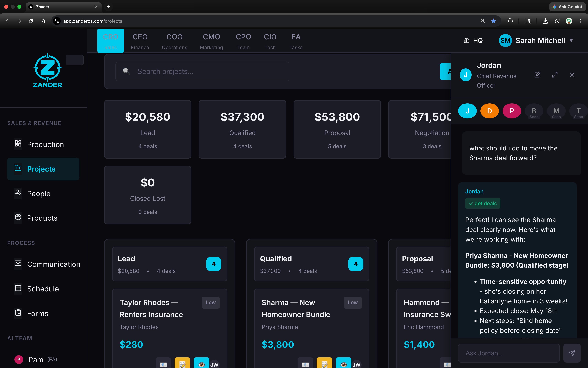Open the browser three-dot menu
Viewport: 588px width, 368px height.
click(x=581, y=21)
